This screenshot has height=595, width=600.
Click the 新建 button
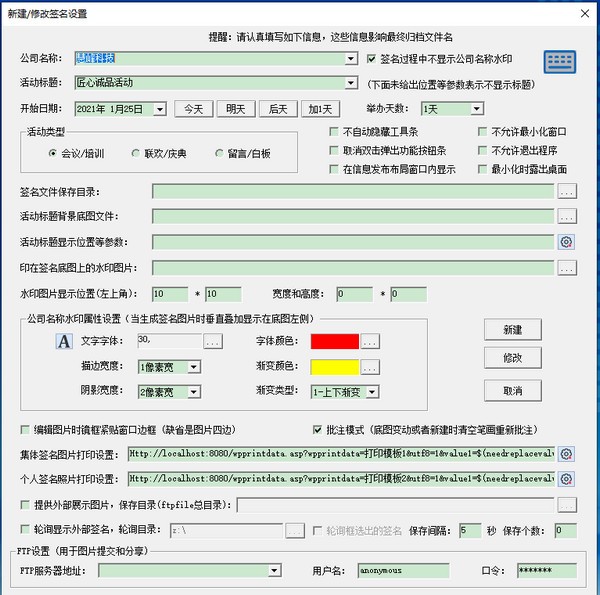(512, 330)
